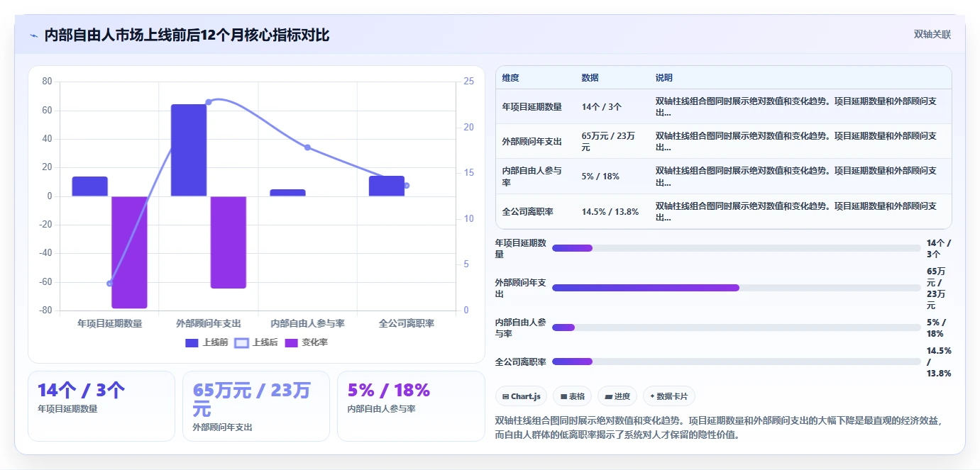Click the header icon beside the dashboard title
980x470 pixels.
(x=33, y=35)
